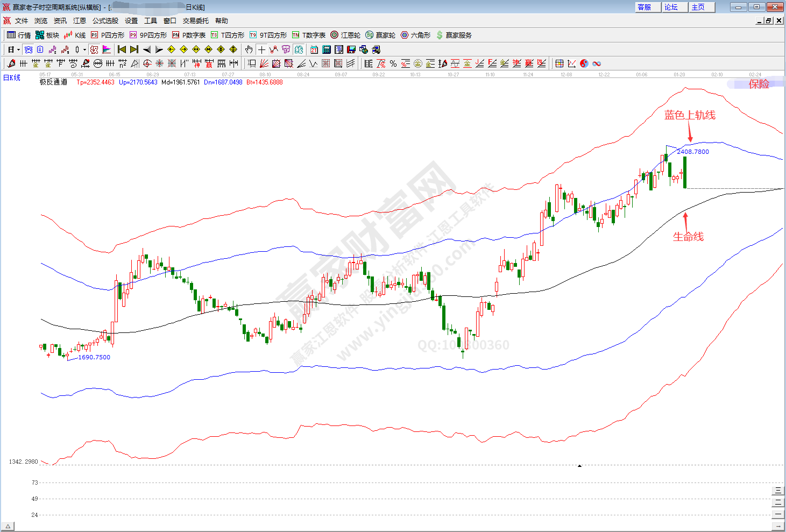Click the percent (%) retracement tool

[x=393, y=63]
